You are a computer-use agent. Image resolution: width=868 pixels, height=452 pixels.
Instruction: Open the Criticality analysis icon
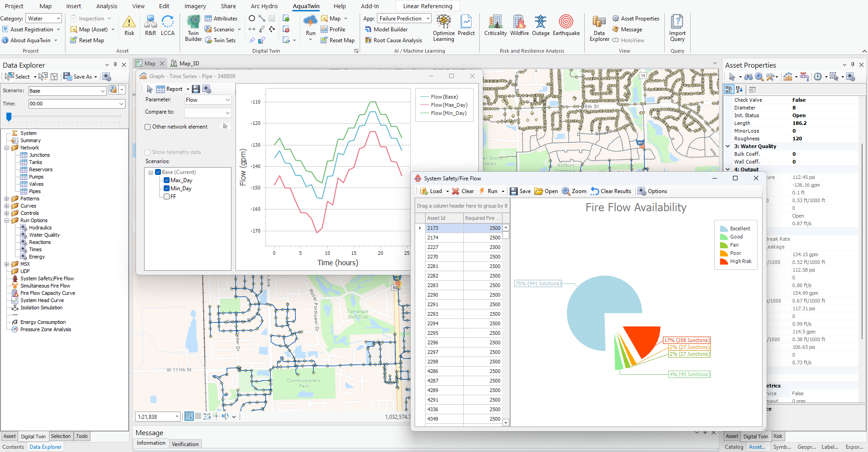coord(495,25)
